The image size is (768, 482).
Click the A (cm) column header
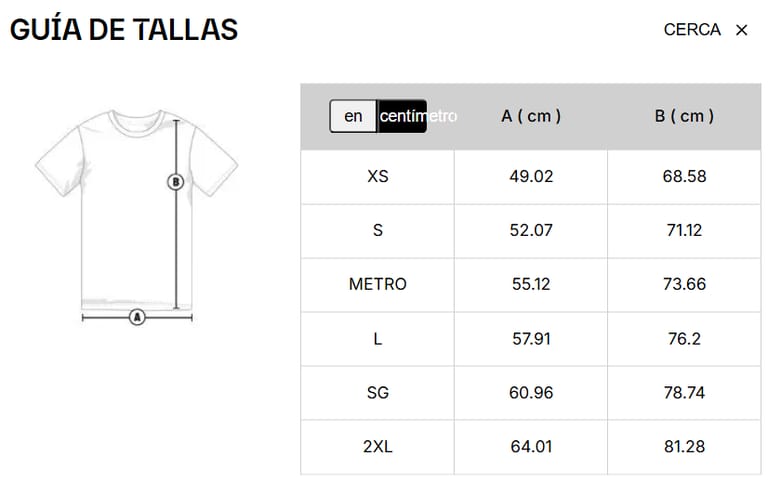(531, 116)
